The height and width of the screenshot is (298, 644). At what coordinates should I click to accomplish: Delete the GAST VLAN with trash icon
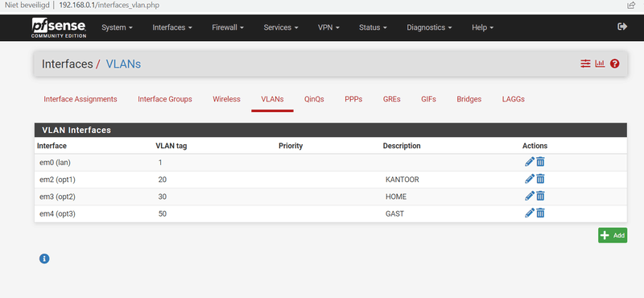[540, 213]
